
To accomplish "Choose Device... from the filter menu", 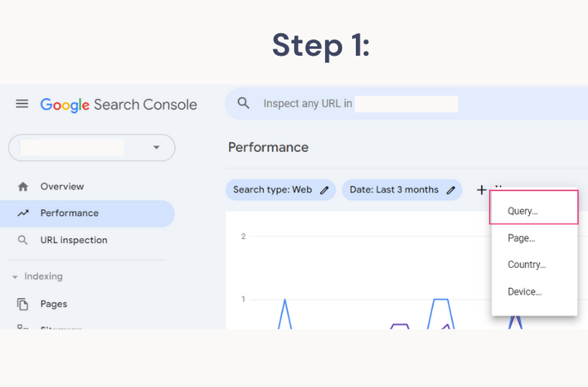I will coord(534,292).
